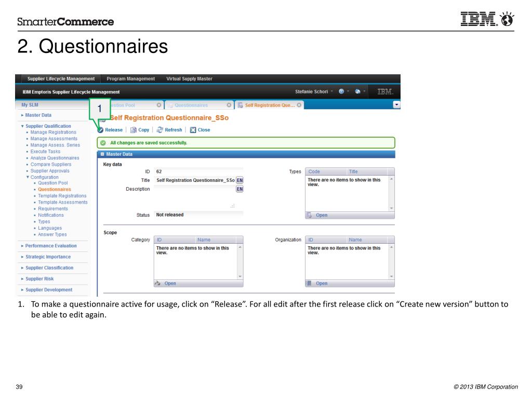
Task: Click the Release toolbar button
Action: tap(110, 130)
